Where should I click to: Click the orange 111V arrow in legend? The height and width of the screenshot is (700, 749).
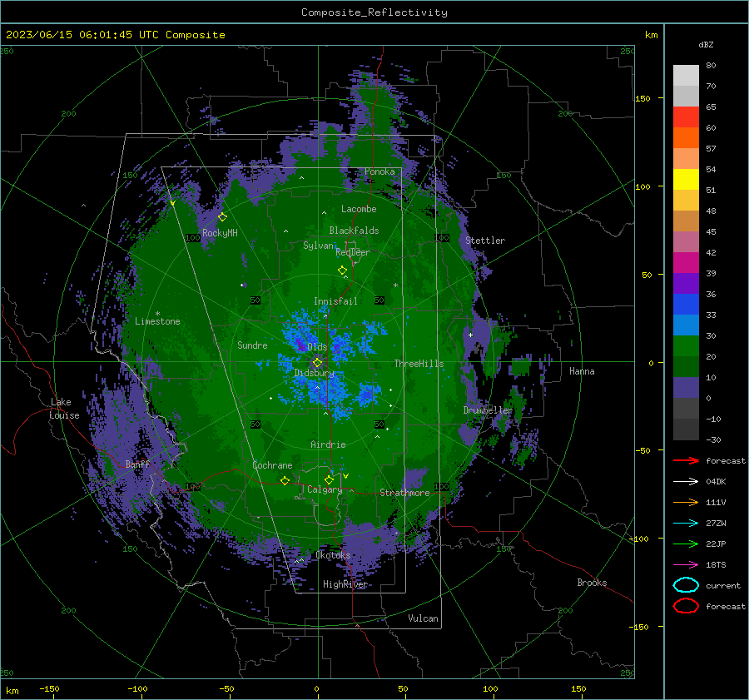click(x=686, y=502)
